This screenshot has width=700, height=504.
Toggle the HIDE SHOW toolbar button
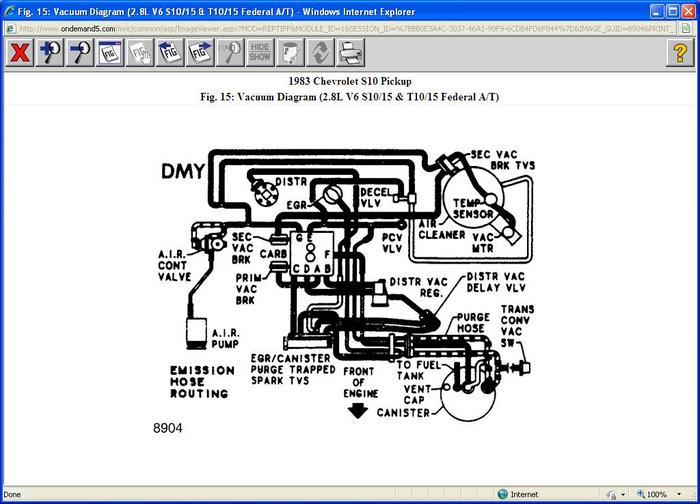click(x=260, y=53)
